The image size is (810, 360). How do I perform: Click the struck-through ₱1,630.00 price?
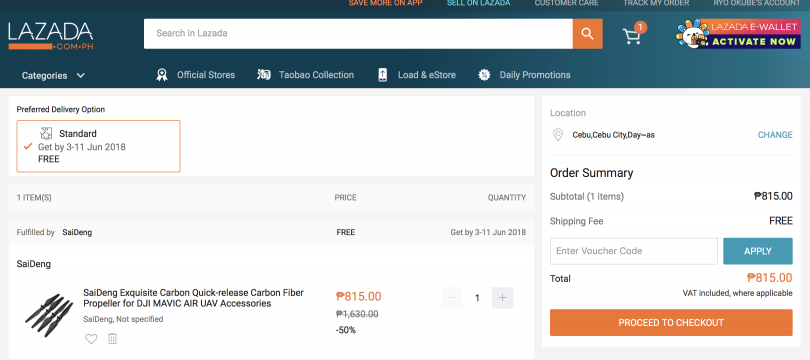point(357,314)
